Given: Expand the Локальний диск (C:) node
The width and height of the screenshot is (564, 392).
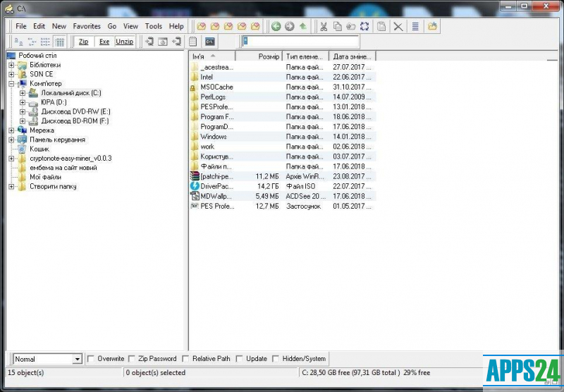Looking at the screenshot, I should click(x=23, y=92).
